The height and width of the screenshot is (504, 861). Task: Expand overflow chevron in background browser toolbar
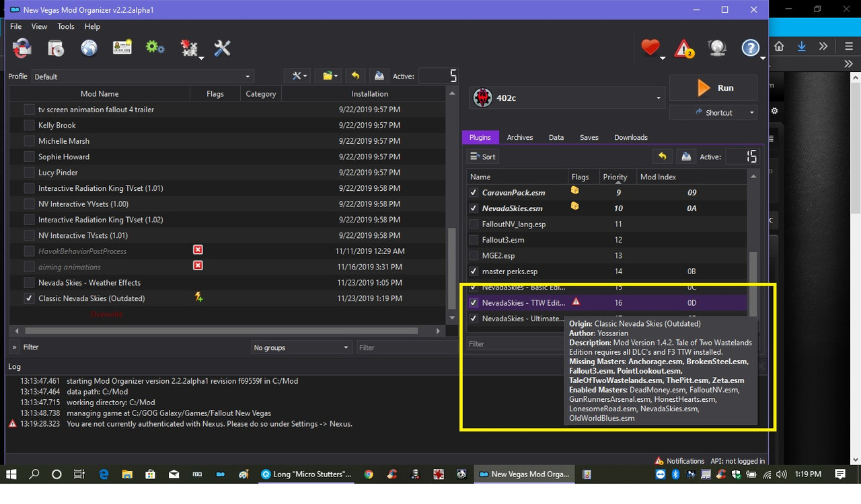(x=823, y=46)
